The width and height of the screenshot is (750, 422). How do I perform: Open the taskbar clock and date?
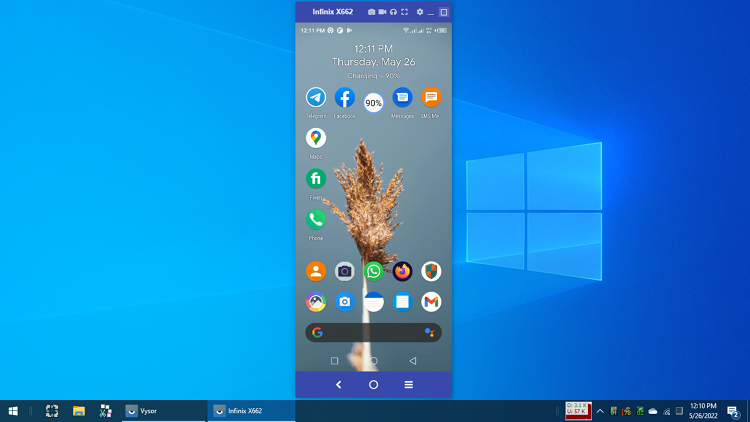[x=703, y=411]
